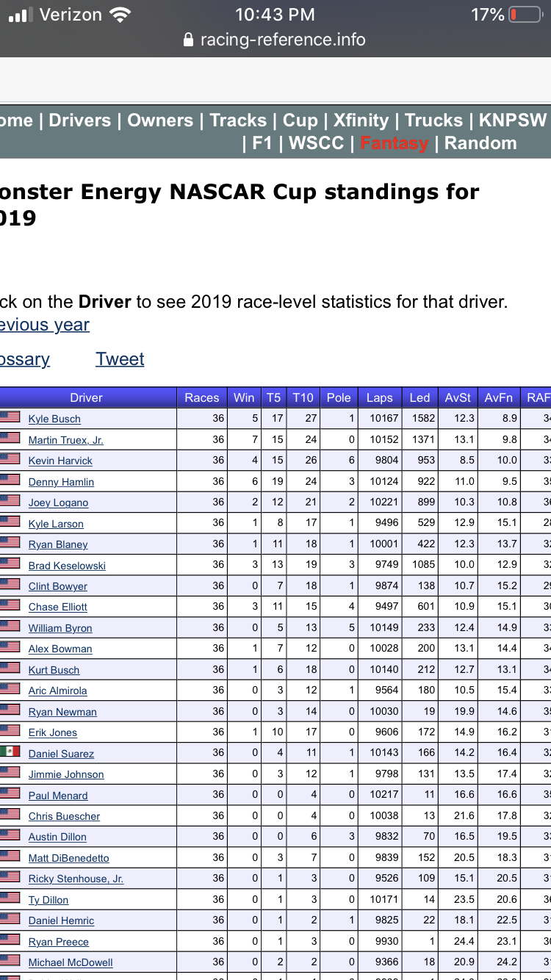Tap the US flag beside Chase Elliott
The image size is (551, 980).
[10, 605]
